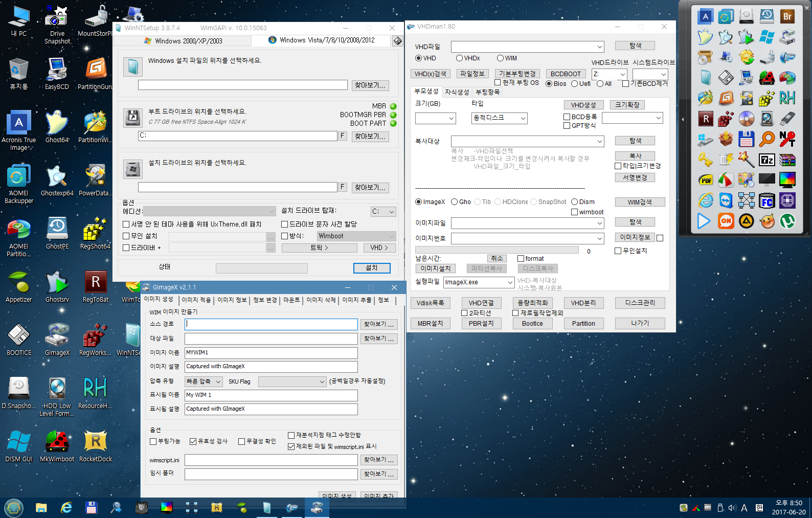Open the 크기(GB) size dropdown in VHDman

click(x=451, y=119)
